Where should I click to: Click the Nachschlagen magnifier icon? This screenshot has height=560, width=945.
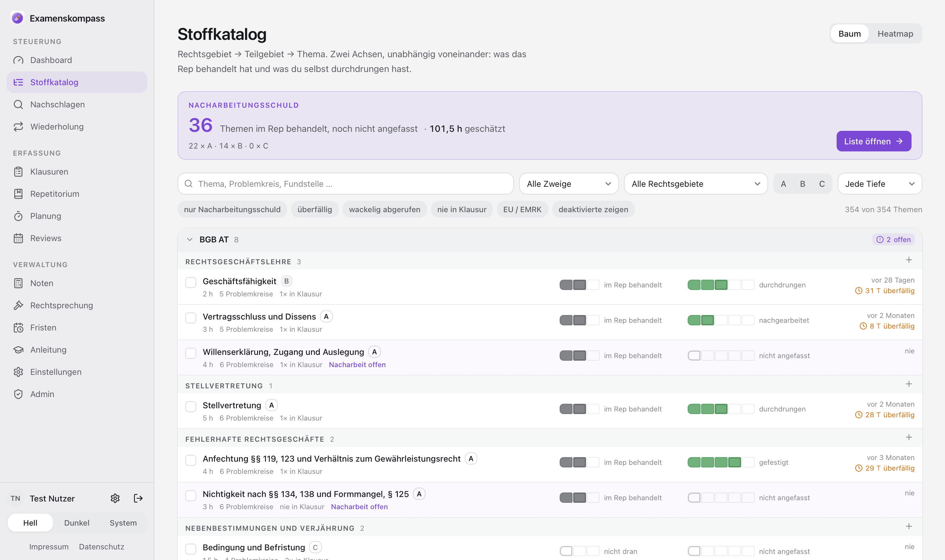pyautogui.click(x=18, y=104)
